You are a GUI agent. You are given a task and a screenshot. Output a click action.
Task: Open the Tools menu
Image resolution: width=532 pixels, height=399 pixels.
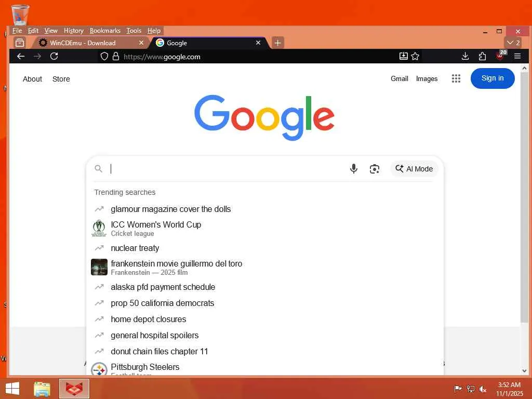[x=134, y=31]
